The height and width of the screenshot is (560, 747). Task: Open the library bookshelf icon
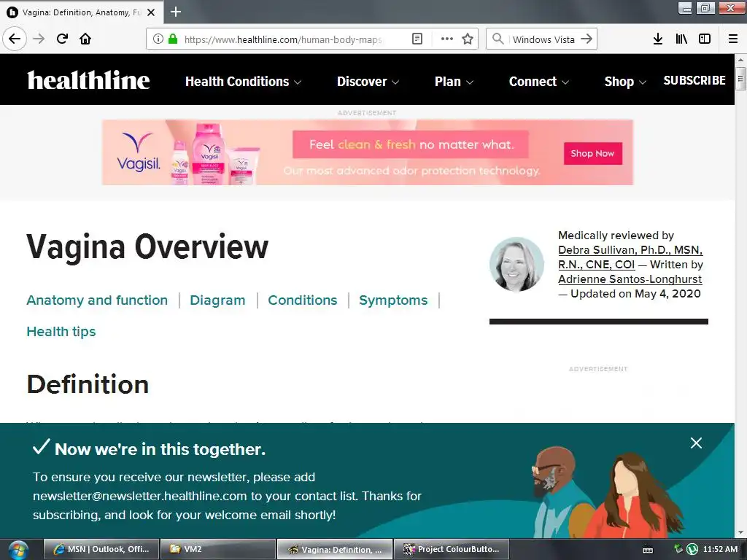click(x=681, y=39)
